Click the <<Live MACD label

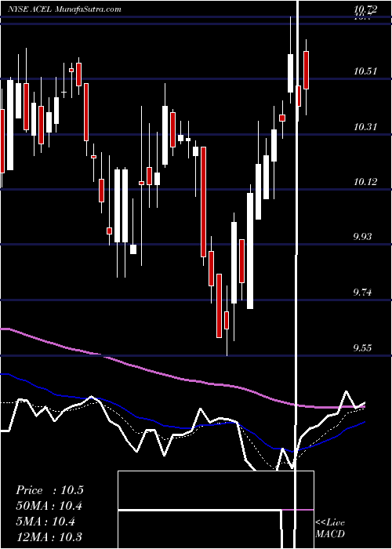[330, 529]
